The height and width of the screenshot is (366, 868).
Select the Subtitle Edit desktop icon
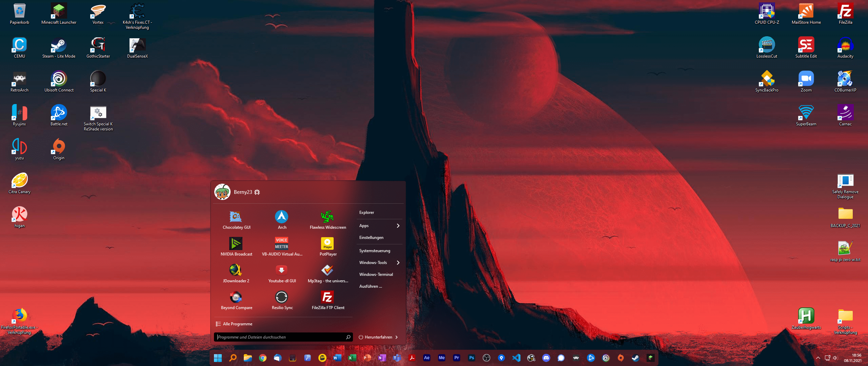pos(806,47)
